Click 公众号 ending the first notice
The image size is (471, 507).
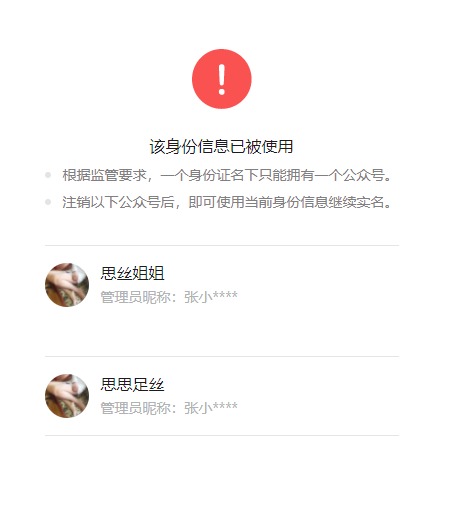pyautogui.click(x=363, y=175)
